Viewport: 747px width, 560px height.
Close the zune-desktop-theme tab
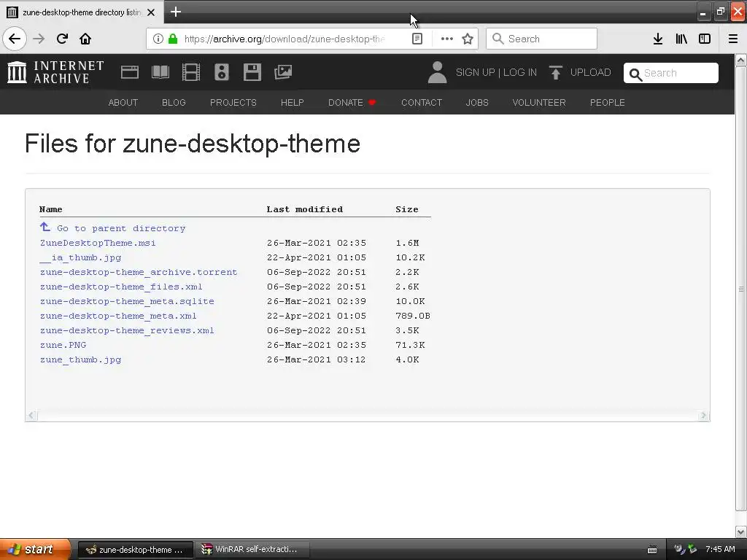click(x=151, y=12)
